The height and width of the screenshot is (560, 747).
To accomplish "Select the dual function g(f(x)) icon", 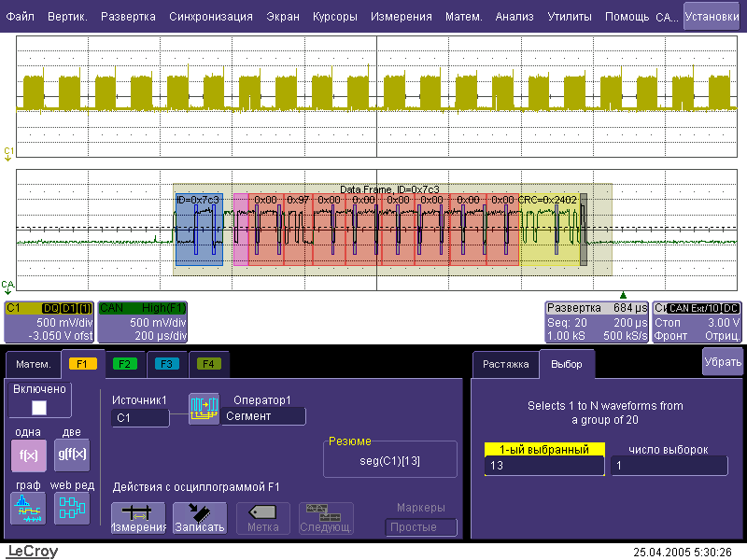I will pyautogui.click(x=71, y=455).
